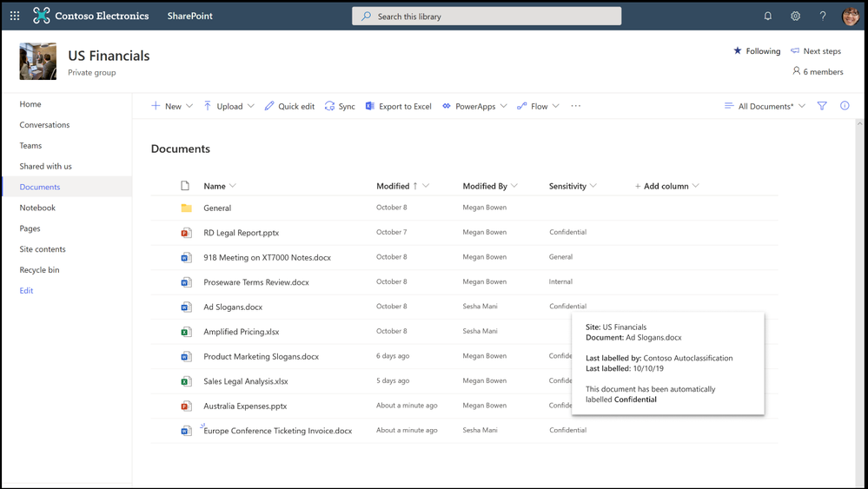Open Amplified Pricing.xlsx
Screen dimensions: 868x489
(x=242, y=332)
